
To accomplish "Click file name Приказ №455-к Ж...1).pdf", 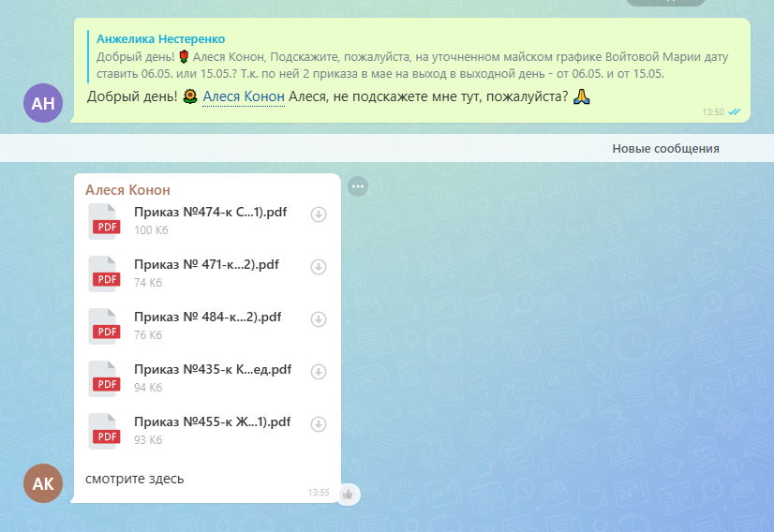I will [213, 421].
